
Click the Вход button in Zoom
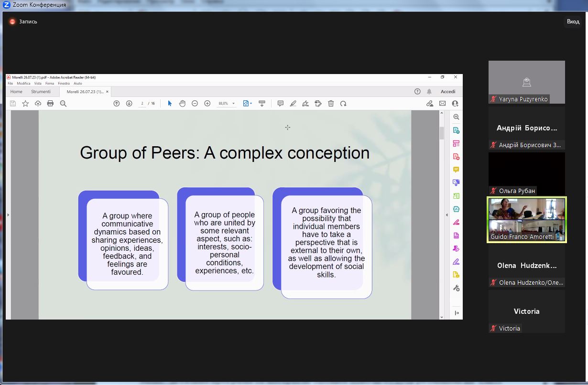[573, 21]
